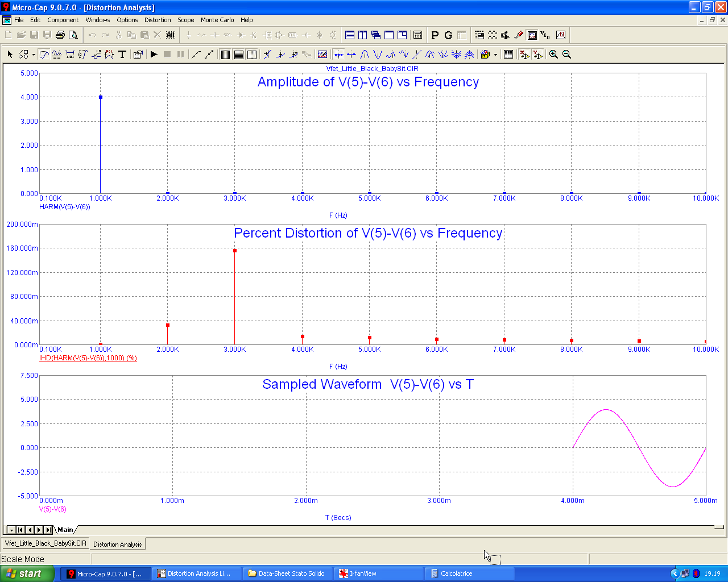This screenshot has height=582, width=728.
Task: Toggle the minor grid button
Action: click(252, 55)
